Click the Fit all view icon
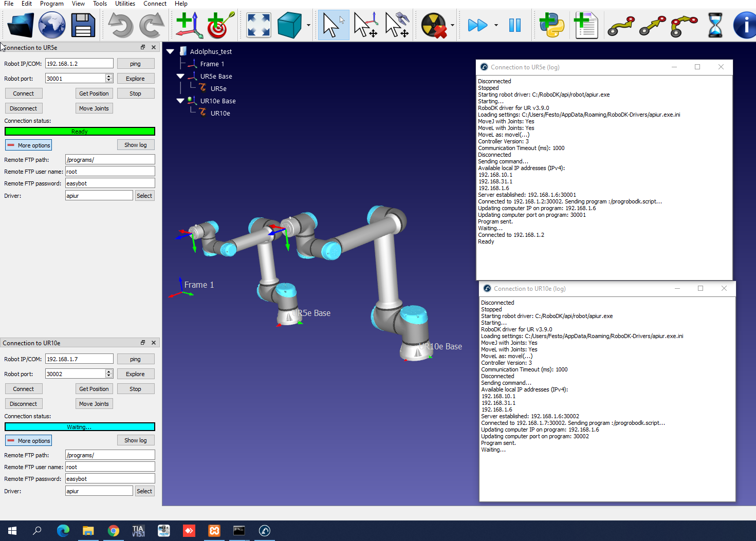The image size is (756, 541). pos(259,25)
